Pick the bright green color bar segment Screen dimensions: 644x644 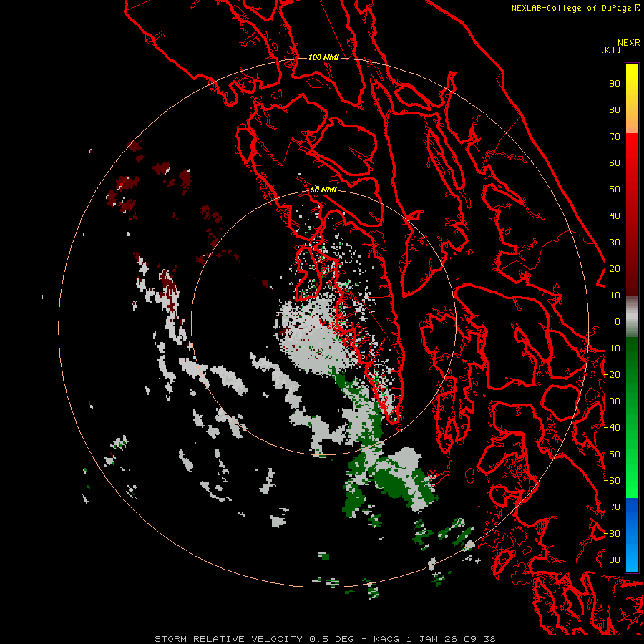pyautogui.click(x=632, y=418)
